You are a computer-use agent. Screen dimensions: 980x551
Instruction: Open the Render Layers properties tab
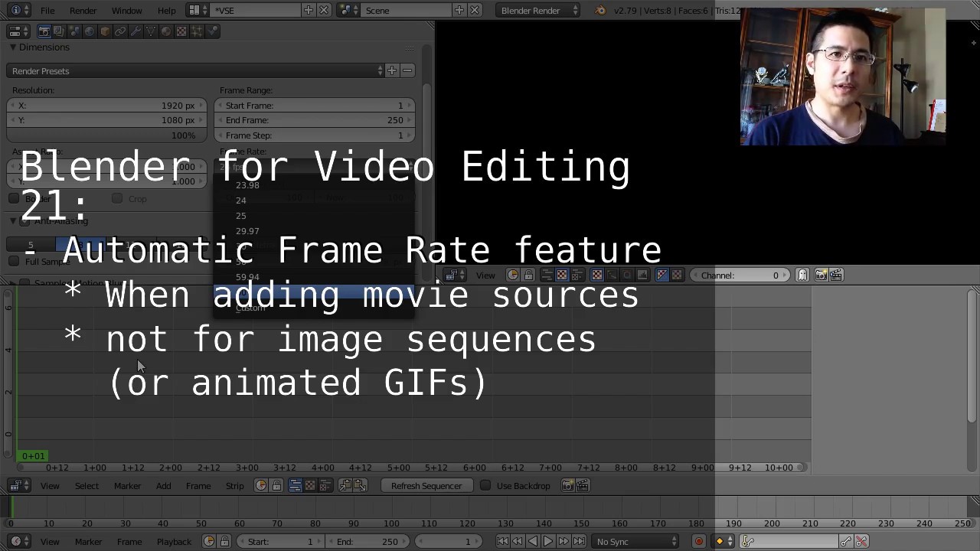pos(59,31)
